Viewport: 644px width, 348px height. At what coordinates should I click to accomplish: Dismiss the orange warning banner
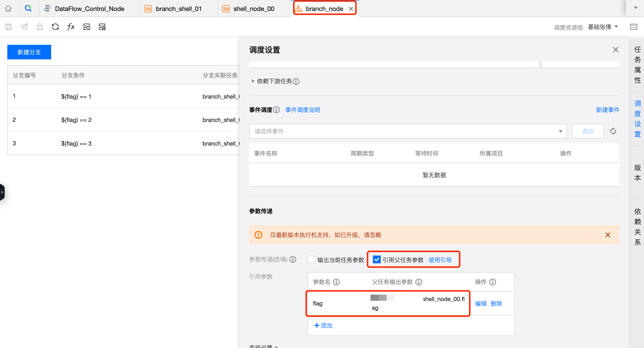click(608, 235)
